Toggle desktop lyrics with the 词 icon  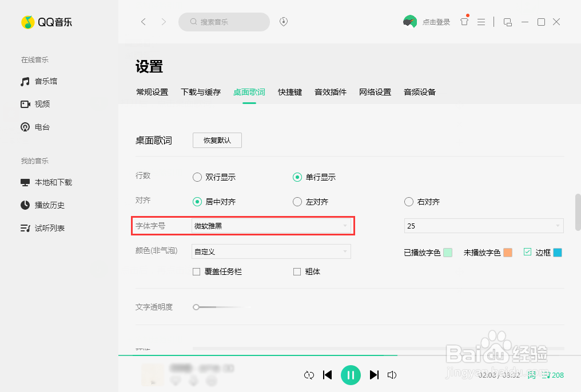coord(531,375)
